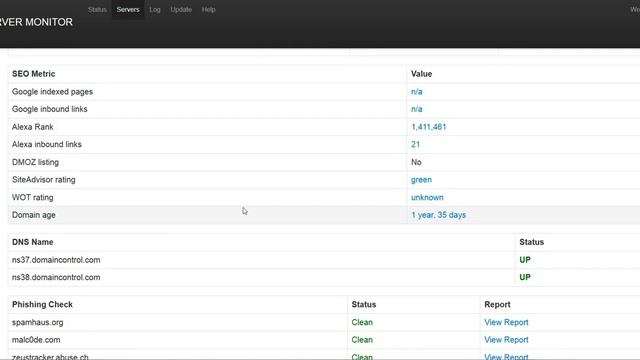Open SiteAdvisor rating green link

click(421, 180)
